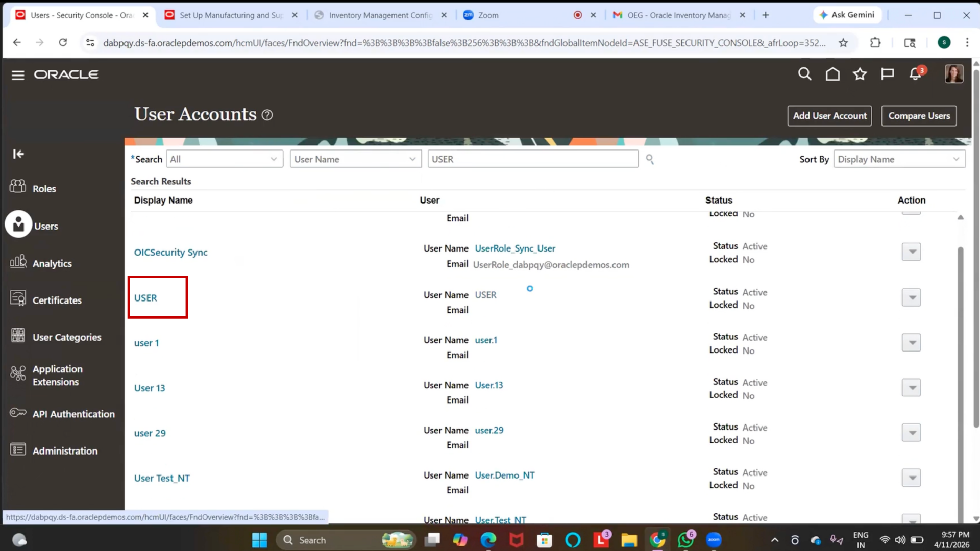The height and width of the screenshot is (551, 980).
Task: Go to Oracle home icon
Action: click(832, 74)
